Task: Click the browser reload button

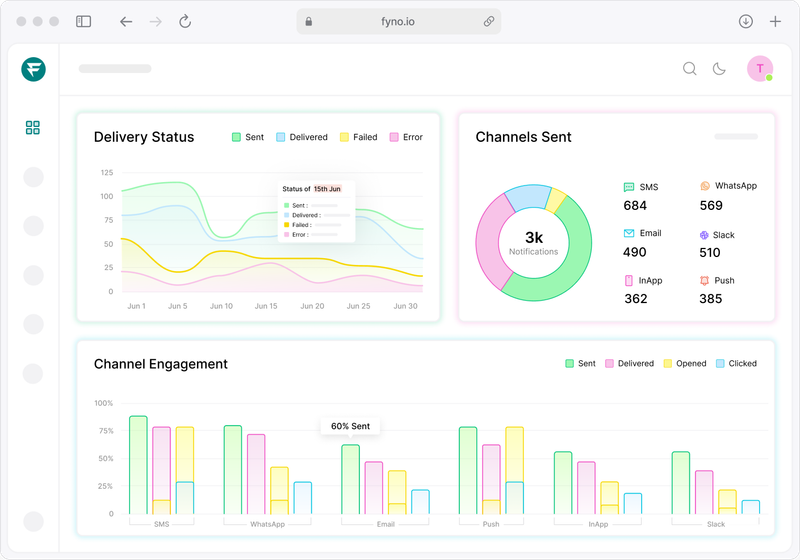Action: pyautogui.click(x=185, y=21)
